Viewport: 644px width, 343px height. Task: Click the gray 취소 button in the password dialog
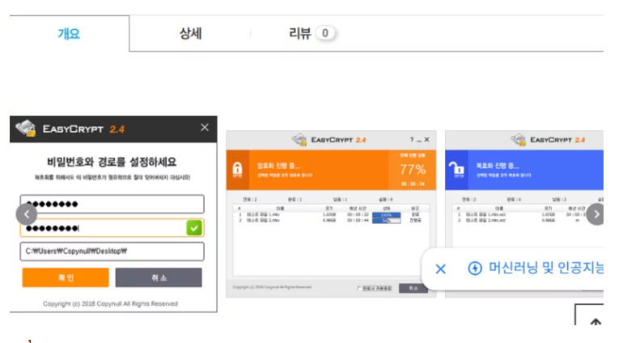point(159,277)
